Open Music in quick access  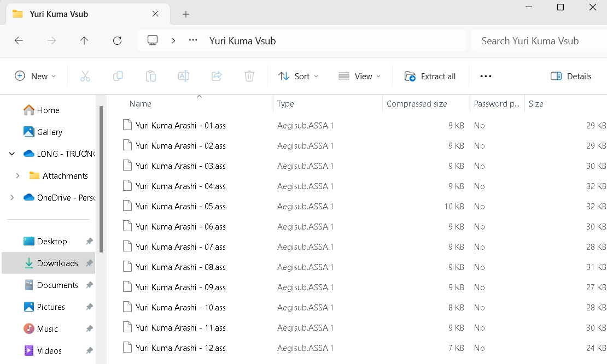tap(40, 329)
